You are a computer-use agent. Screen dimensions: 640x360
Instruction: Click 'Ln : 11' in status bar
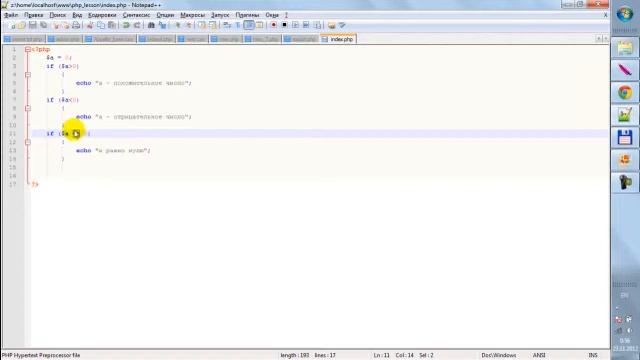381,356
